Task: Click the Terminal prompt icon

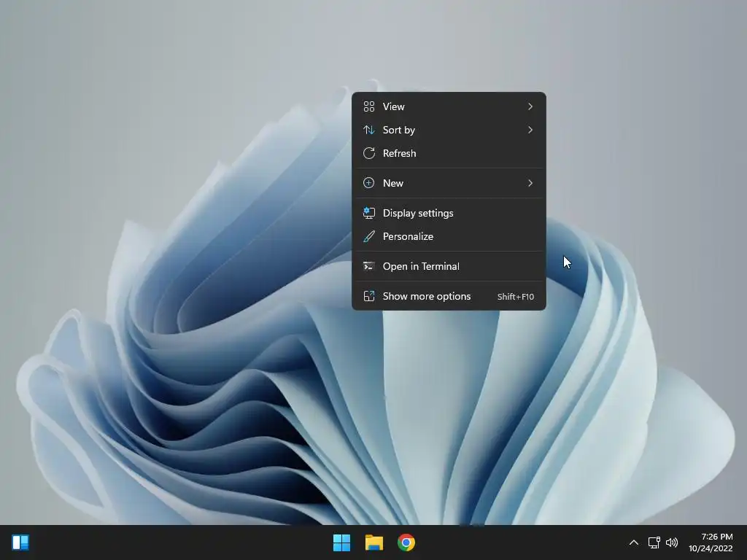Action: point(368,266)
